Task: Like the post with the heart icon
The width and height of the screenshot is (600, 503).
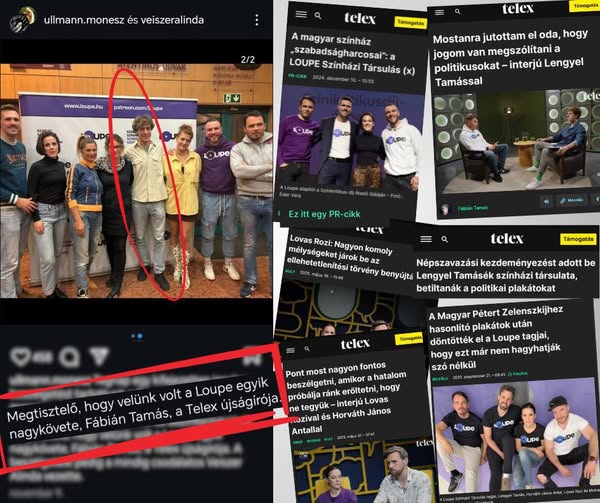Action: tap(20, 357)
